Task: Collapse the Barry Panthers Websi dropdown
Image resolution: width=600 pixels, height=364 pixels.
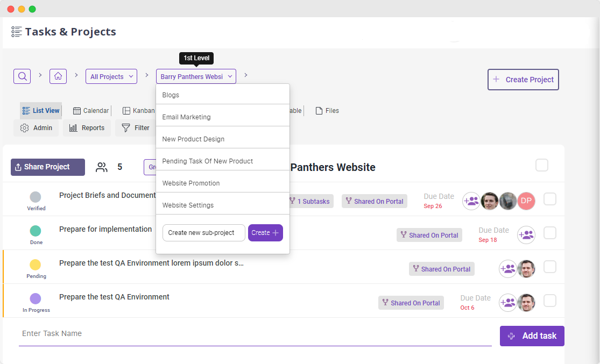Action: click(x=195, y=76)
